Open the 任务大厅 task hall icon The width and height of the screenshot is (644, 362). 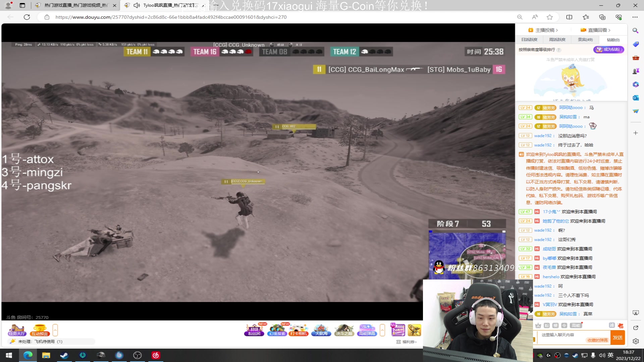17,330
